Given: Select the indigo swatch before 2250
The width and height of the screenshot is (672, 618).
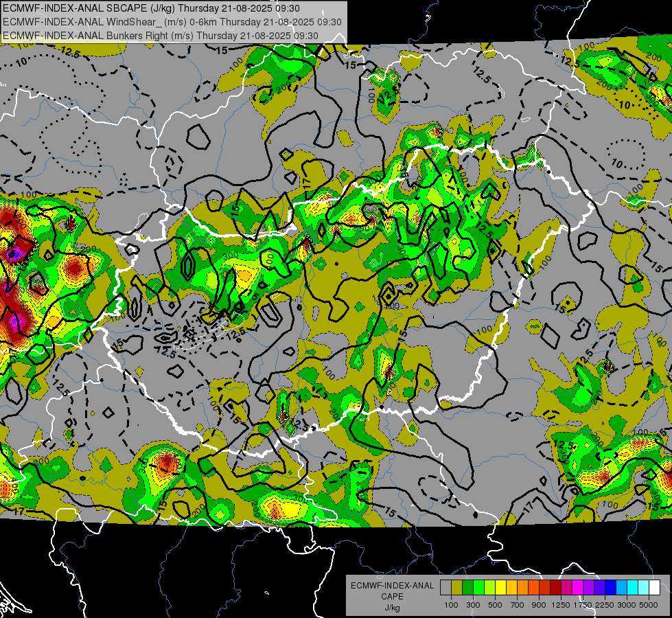Looking at the screenshot, I should pos(599,588).
